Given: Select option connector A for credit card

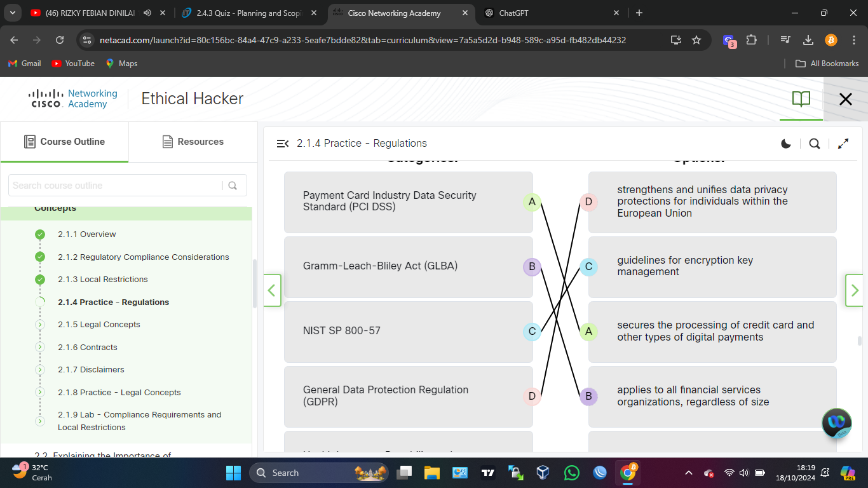Looking at the screenshot, I should click(588, 331).
